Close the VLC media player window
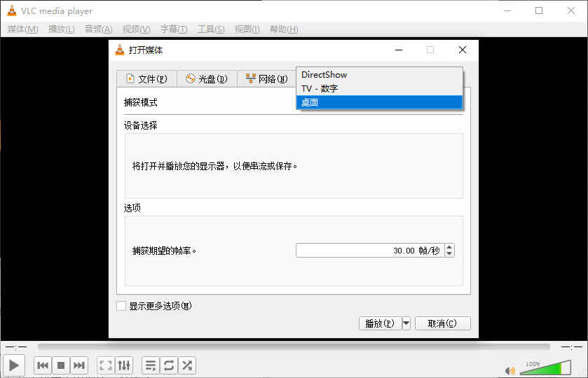 571,10
